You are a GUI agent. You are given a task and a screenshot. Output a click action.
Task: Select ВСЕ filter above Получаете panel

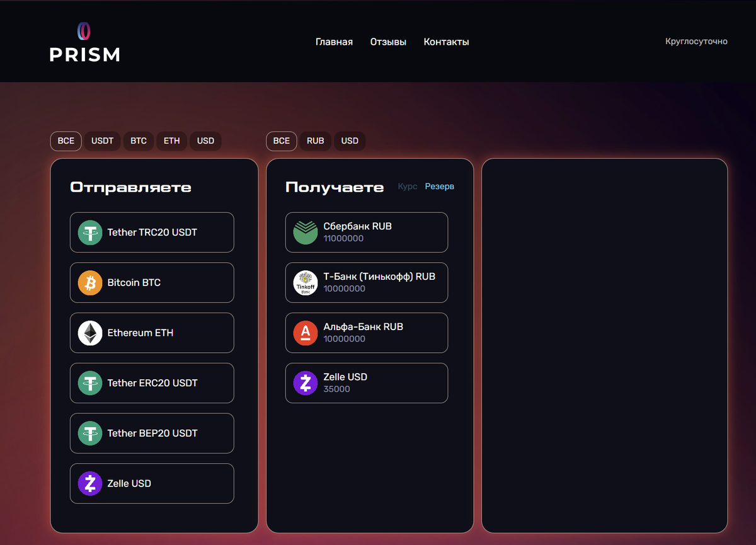pos(282,141)
